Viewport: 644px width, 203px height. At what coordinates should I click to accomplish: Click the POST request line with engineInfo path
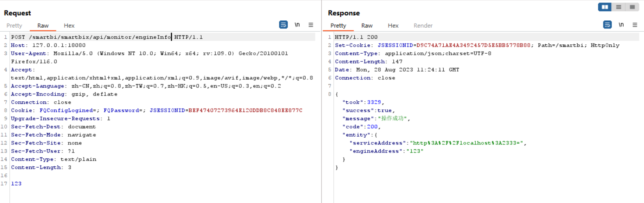tap(107, 37)
